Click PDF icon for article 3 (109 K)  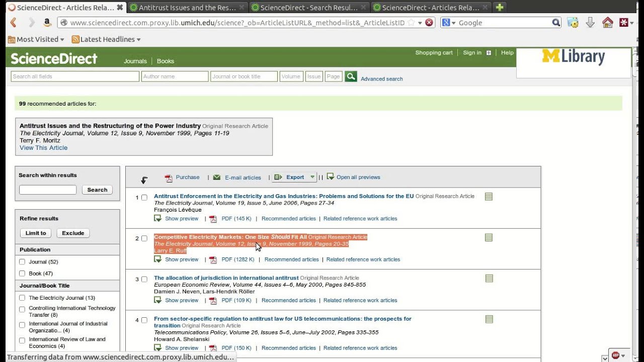pyautogui.click(x=213, y=301)
